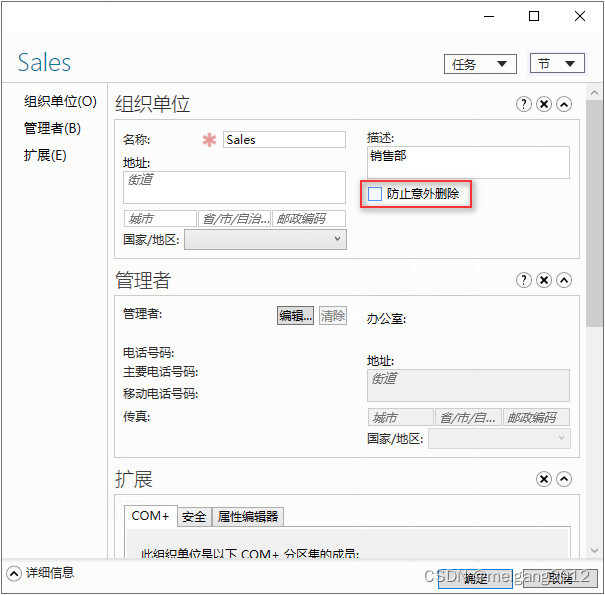Open 国家/地区 combo box in 管理者
Screen dimensions: 605x595
click(499, 438)
